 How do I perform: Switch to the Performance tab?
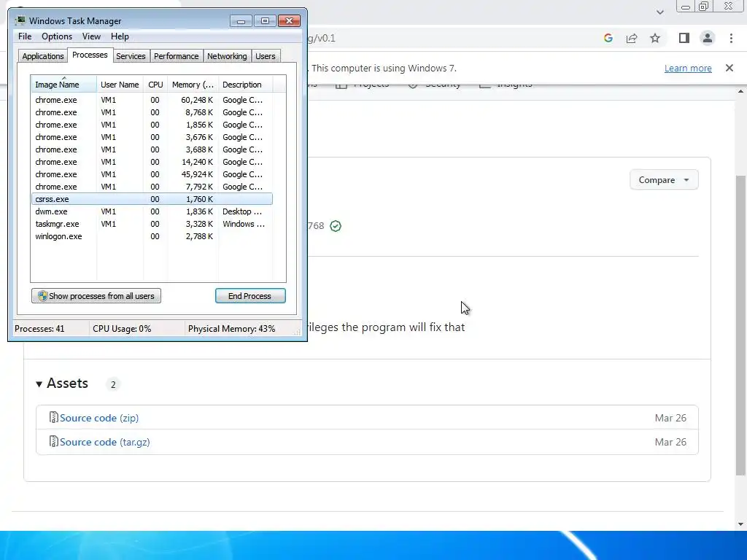click(176, 56)
